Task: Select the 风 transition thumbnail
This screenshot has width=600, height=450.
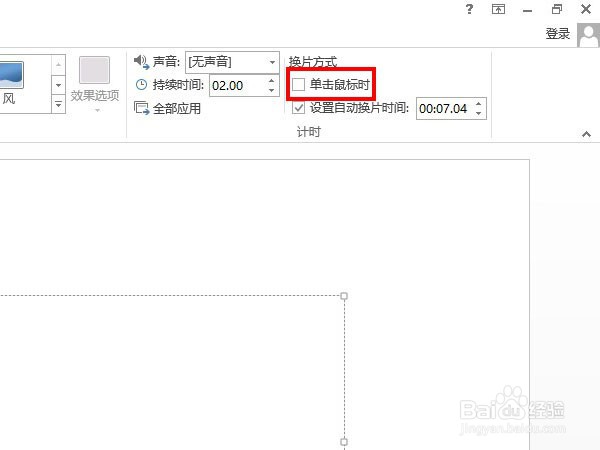Action: tap(10, 83)
